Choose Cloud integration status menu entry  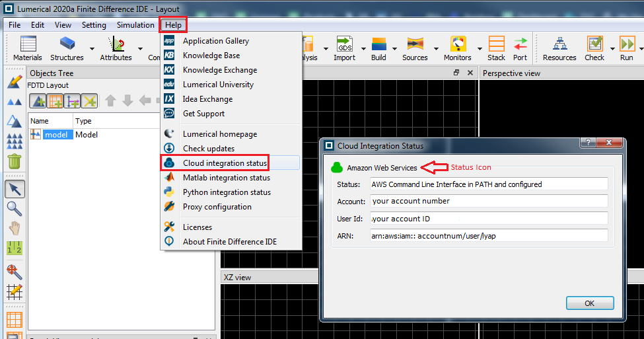pyautogui.click(x=231, y=163)
